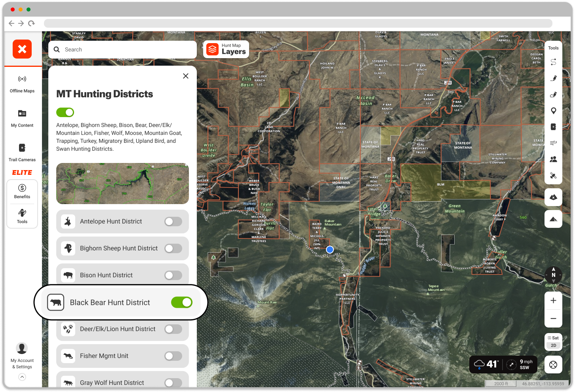The height and width of the screenshot is (392, 575).
Task: Click the coordinates readout 46.88251, -113.95959
Action: (543, 384)
